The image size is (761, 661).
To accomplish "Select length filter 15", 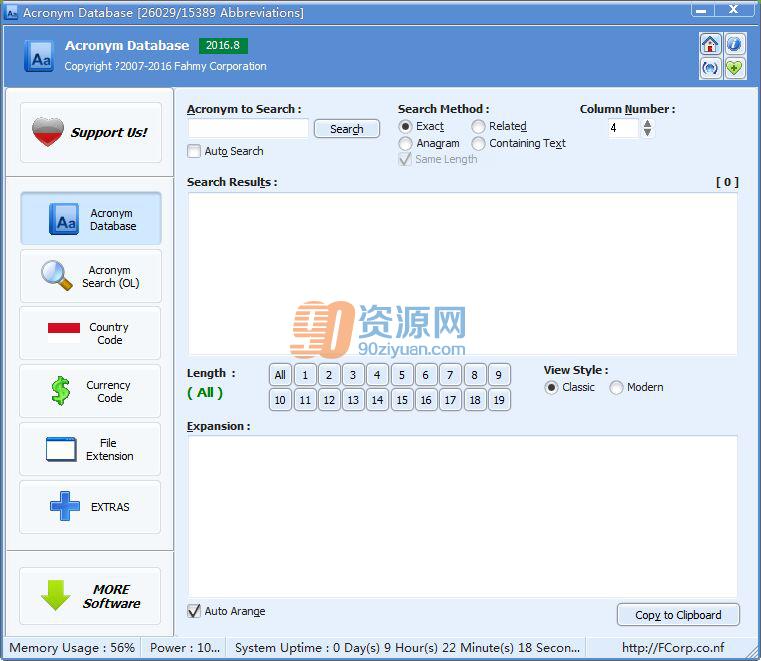I will pyautogui.click(x=402, y=400).
